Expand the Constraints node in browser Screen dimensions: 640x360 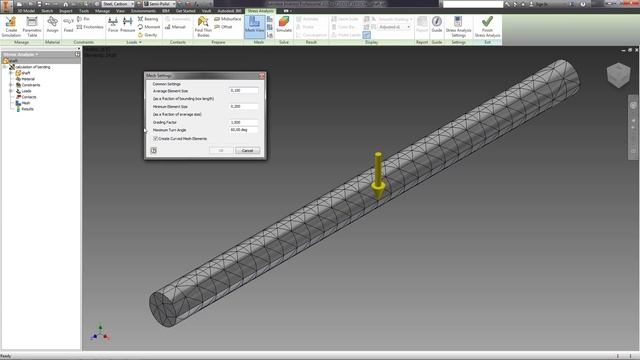point(11,85)
